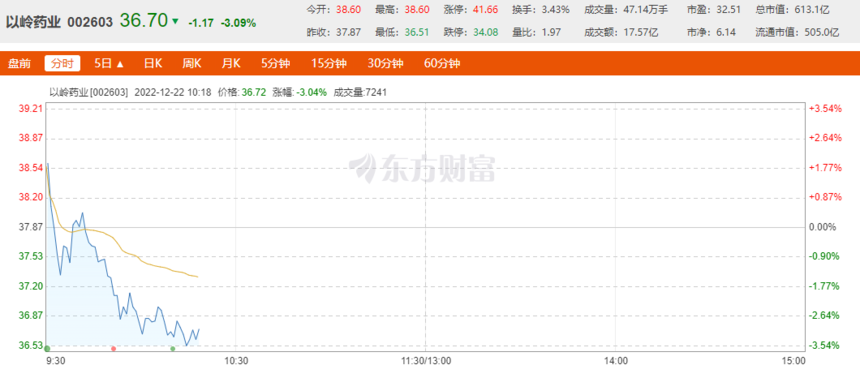
Task: Expand the 5日 dropdown arrow
Action: click(x=121, y=64)
